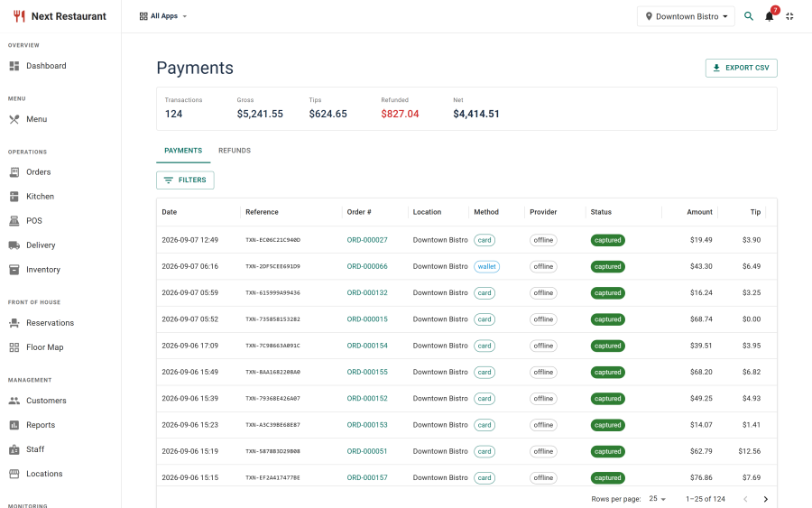Click the Delivery truck icon

(x=14, y=245)
